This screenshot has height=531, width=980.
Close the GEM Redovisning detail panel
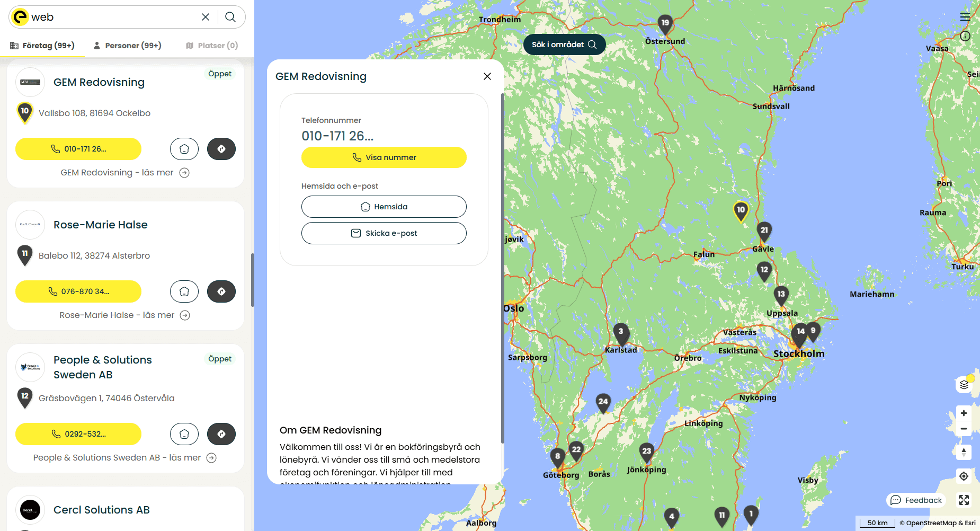[487, 76]
